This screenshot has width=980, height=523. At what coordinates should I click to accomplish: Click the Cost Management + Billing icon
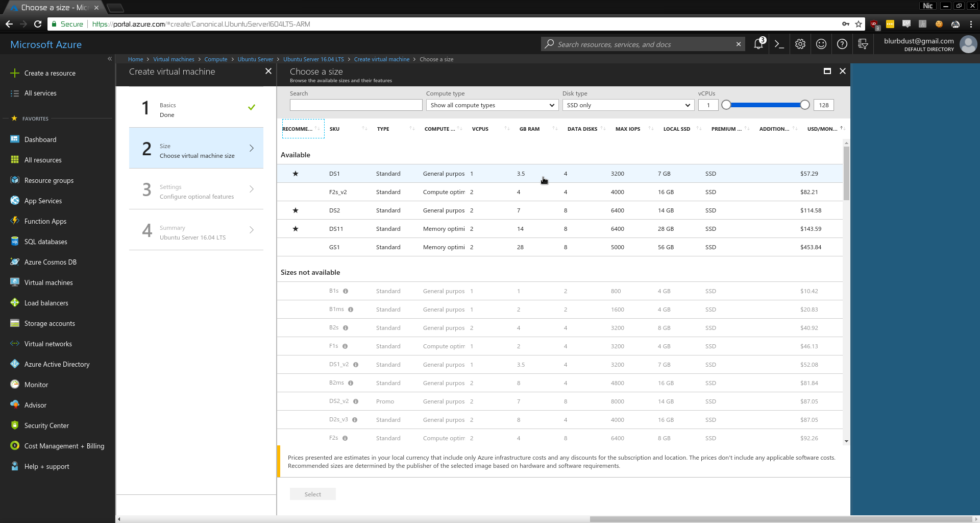(x=15, y=446)
